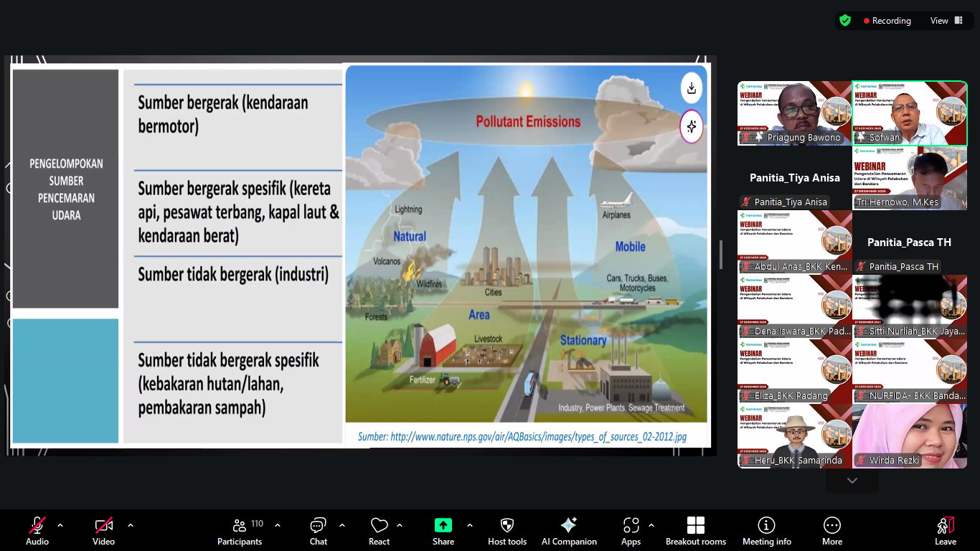Expand the caret beside Participants

[x=278, y=525]
